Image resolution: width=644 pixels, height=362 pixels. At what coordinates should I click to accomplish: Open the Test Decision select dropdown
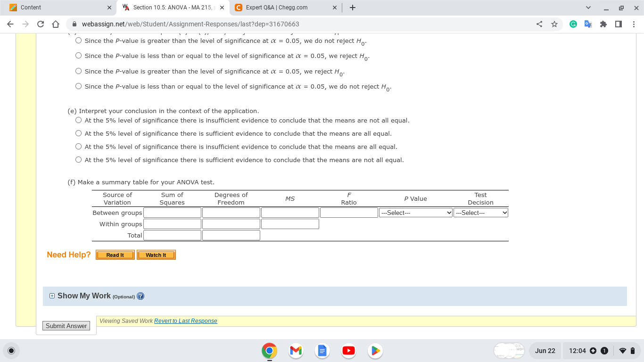pos(481,213)
